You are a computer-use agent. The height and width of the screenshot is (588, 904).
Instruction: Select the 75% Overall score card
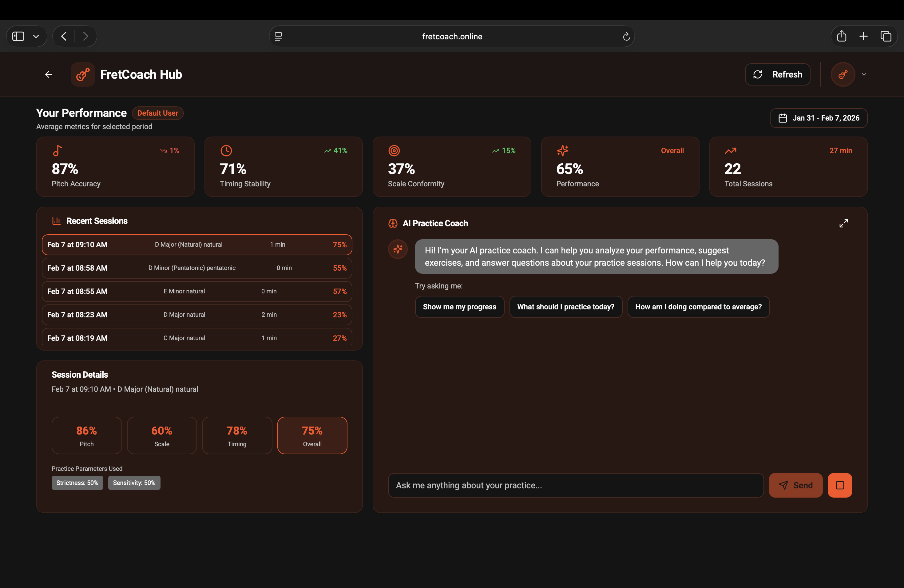(x=312, y=435)
